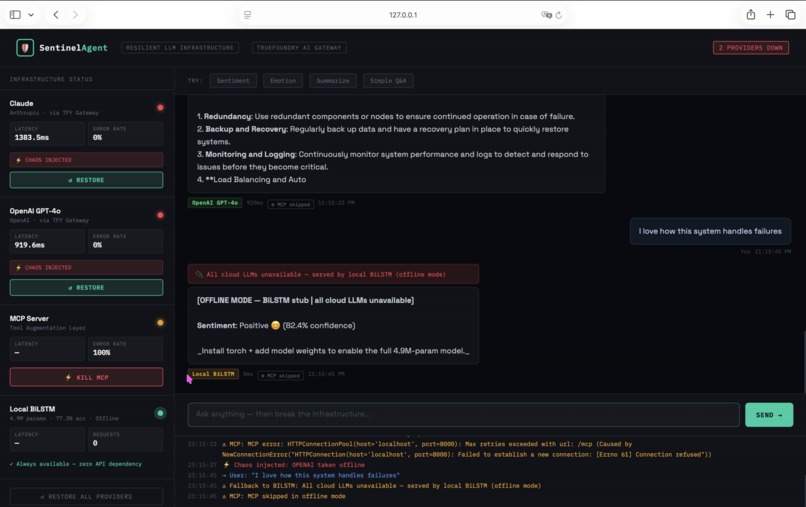Click the OpenAI GPT-4o response model badge
The image size is (806, 507).
click(x=215, y=203)
